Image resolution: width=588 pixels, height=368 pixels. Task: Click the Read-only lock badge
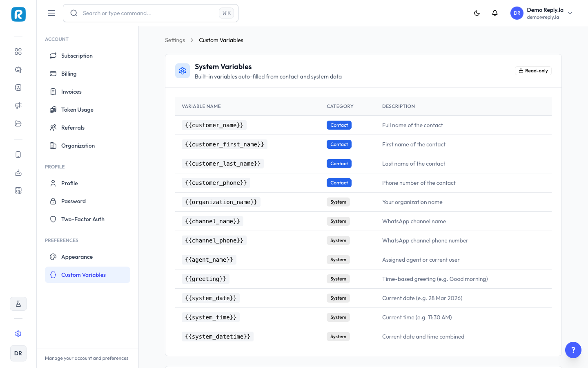533,71
